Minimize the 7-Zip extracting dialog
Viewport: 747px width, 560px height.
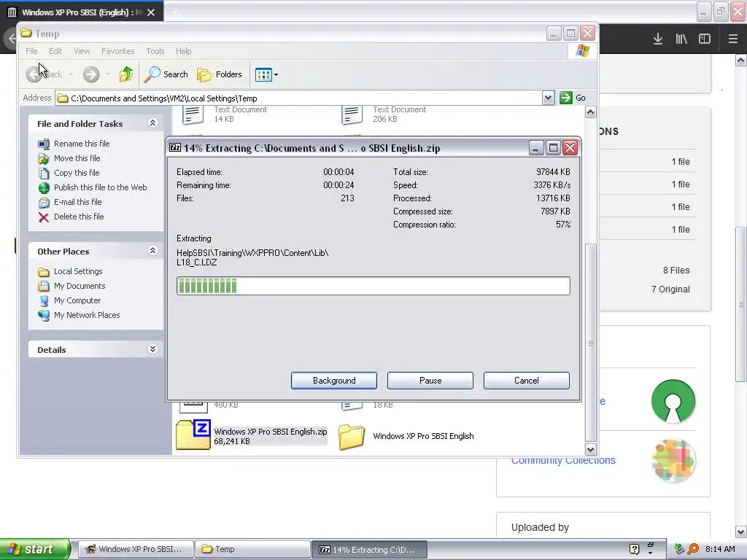536,147
